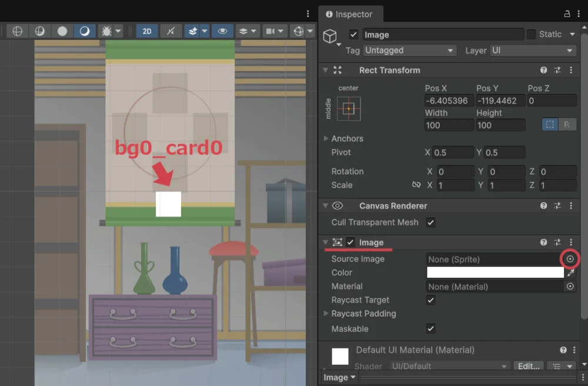This screenshot has width=588, height=386.
Task: Open the Layer dropdown showing UI
Action: click(532, 51)
